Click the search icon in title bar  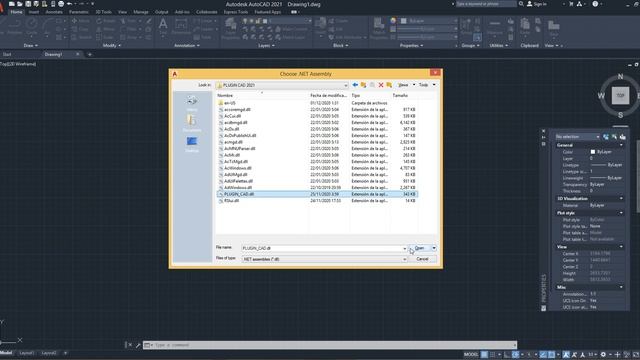[521, 4]
